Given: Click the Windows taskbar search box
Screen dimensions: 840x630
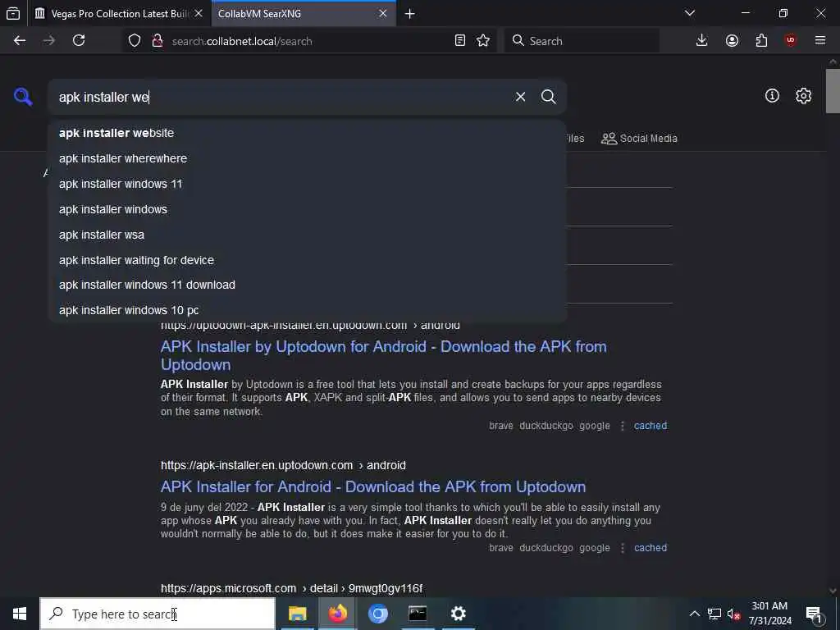Looking at the screenshot, I should pyautogui.click(x=157, y=614).
